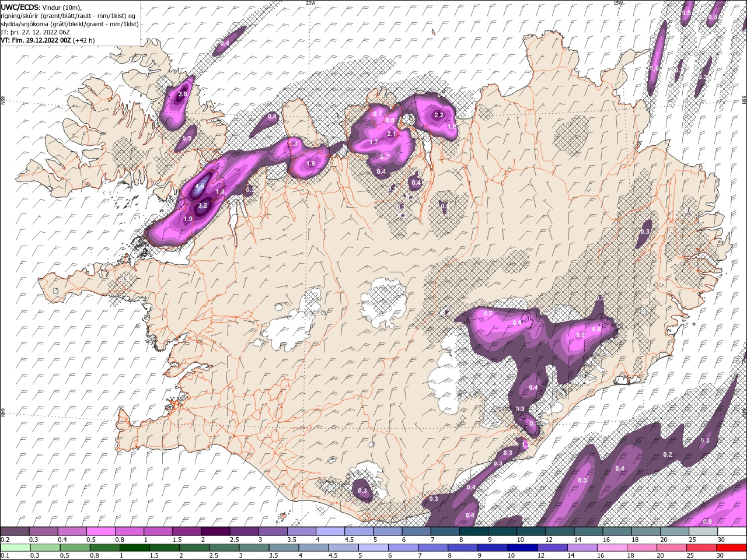Click the darkest purple 2 snow scale swatch
Screen dimensions: 747x560
pos(215,531)
